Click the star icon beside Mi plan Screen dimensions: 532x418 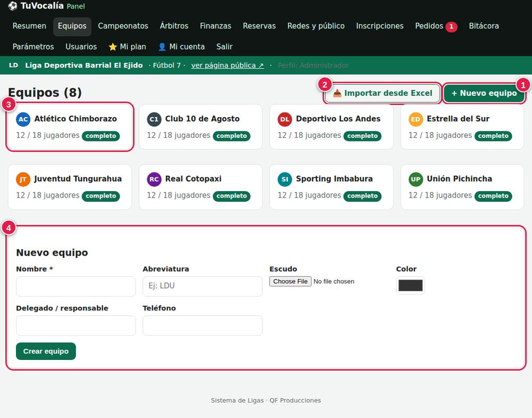(x=113, y=47)
